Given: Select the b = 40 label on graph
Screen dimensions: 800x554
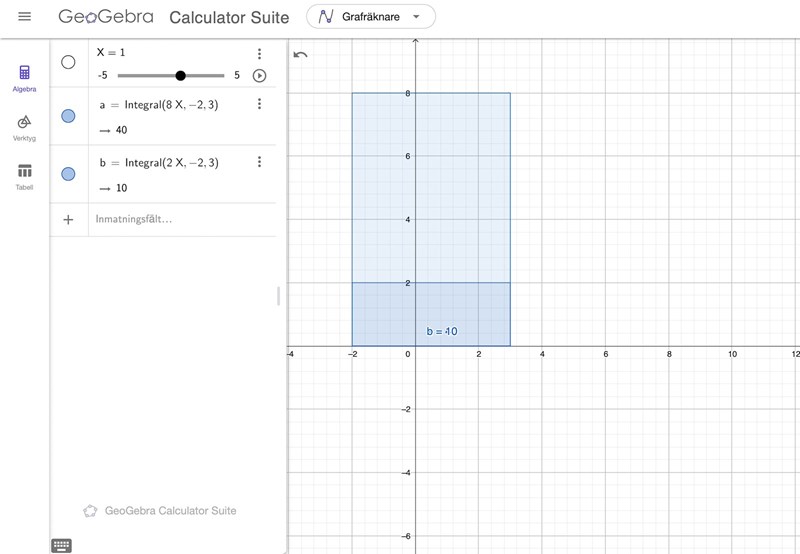Looking at the screenshot, I should pos(441,331).
